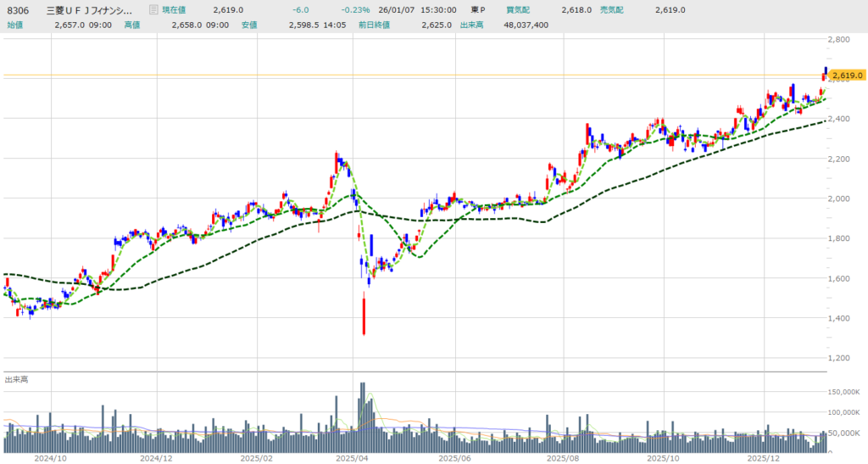Image resolution: width=868 pixels, height=464 pixels.
Task: Click the 買気配 bid label
Action: 519,10
